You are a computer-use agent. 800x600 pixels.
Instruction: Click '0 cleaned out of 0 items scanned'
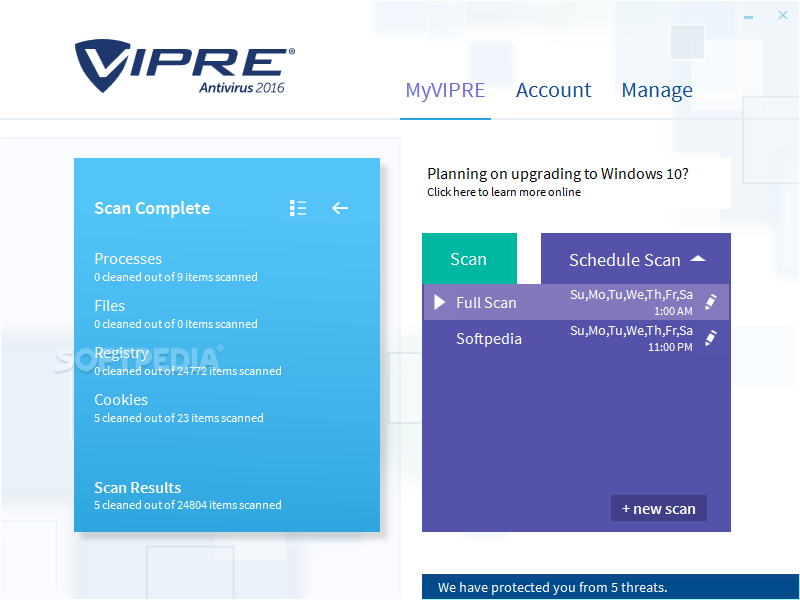[176, 324]
